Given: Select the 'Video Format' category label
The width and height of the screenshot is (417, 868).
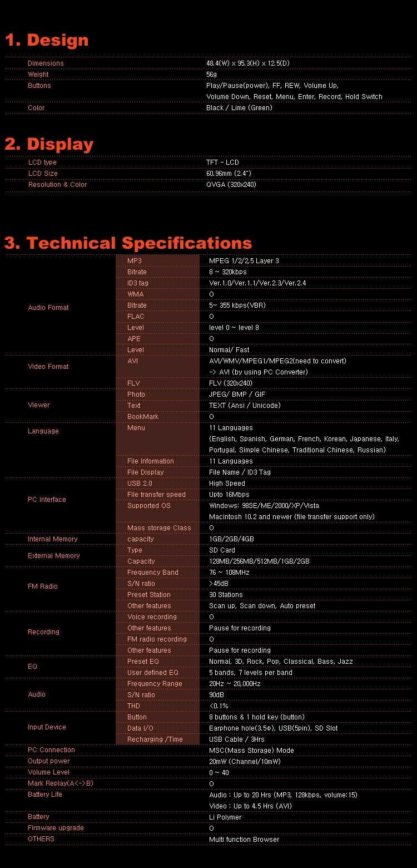Looking at the screenshot, I should (48, 367).
